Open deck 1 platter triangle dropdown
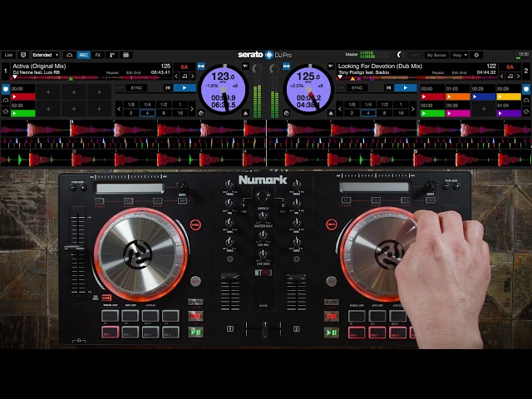The image size is (532, 399). 245,66
